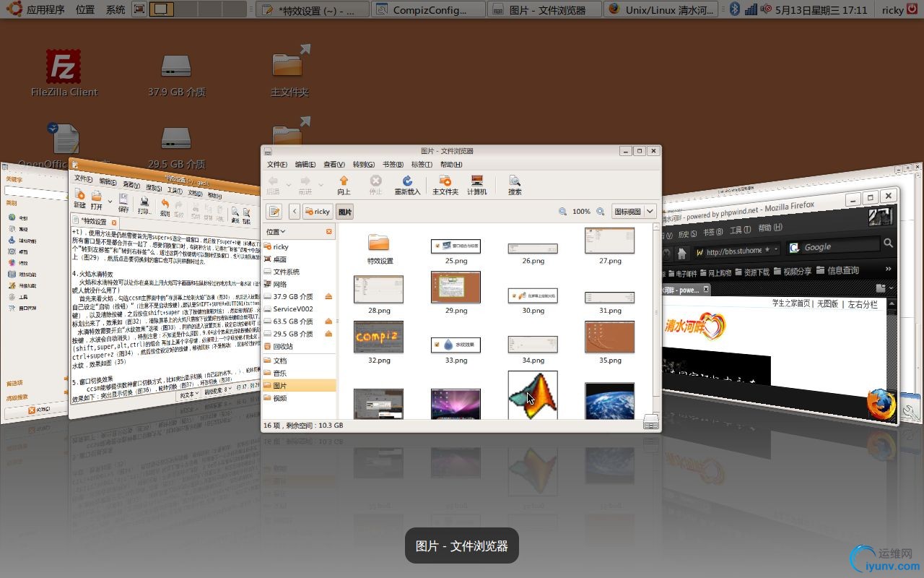Select the 32.png compiz thumbnail

[379, 337]
